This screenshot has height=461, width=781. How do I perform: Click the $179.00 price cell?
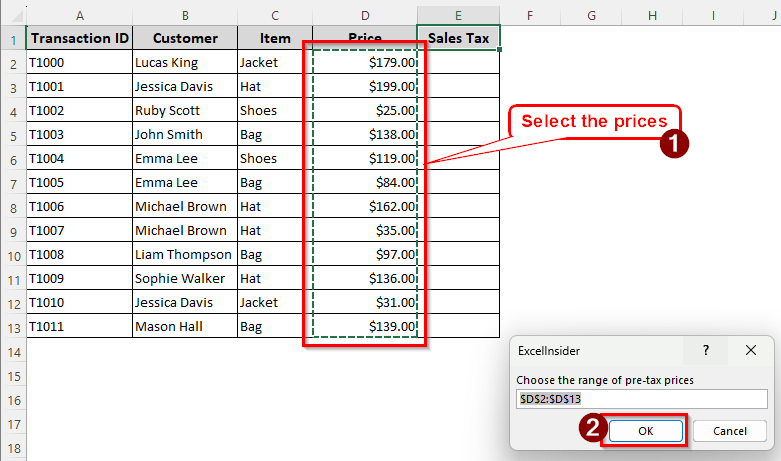coord(365,62)
